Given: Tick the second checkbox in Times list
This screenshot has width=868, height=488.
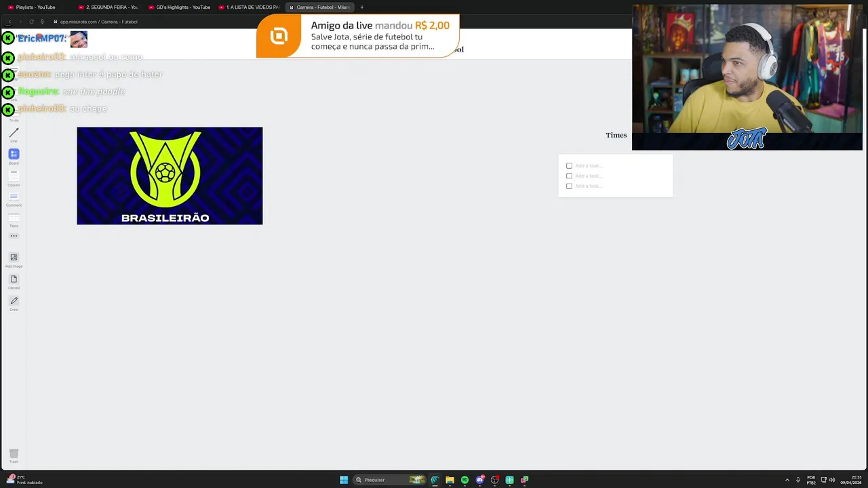Looking at the screenshot, I should coord(569,176).
